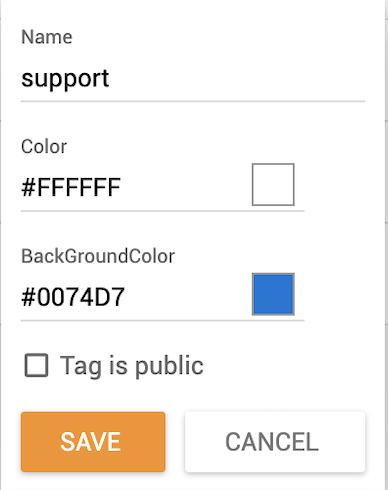Open the white Color swatch picker

click(273, 184)
